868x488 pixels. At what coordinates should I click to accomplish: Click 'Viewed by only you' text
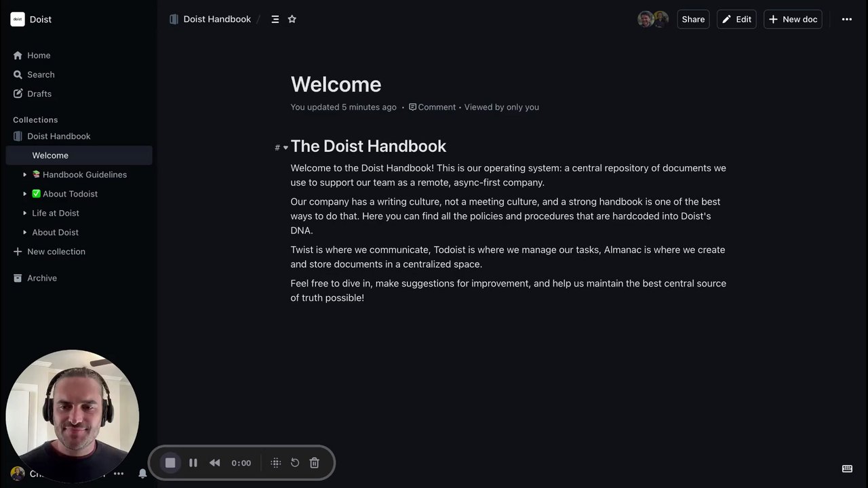[502, 107]
